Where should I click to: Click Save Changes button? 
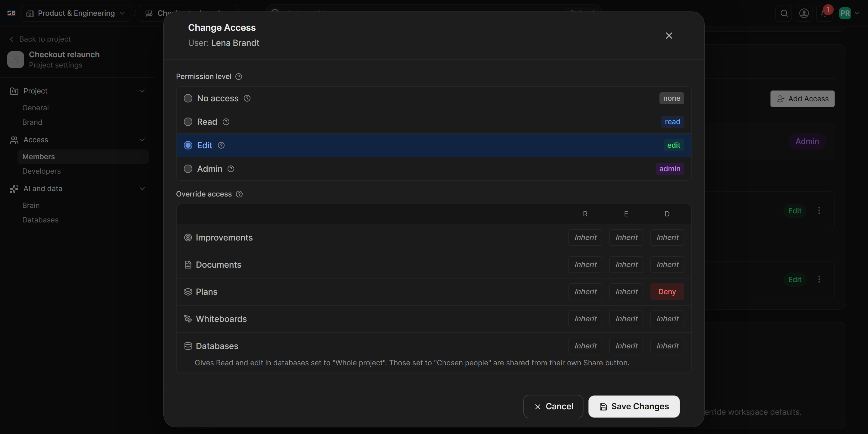(x=634, y=407)
